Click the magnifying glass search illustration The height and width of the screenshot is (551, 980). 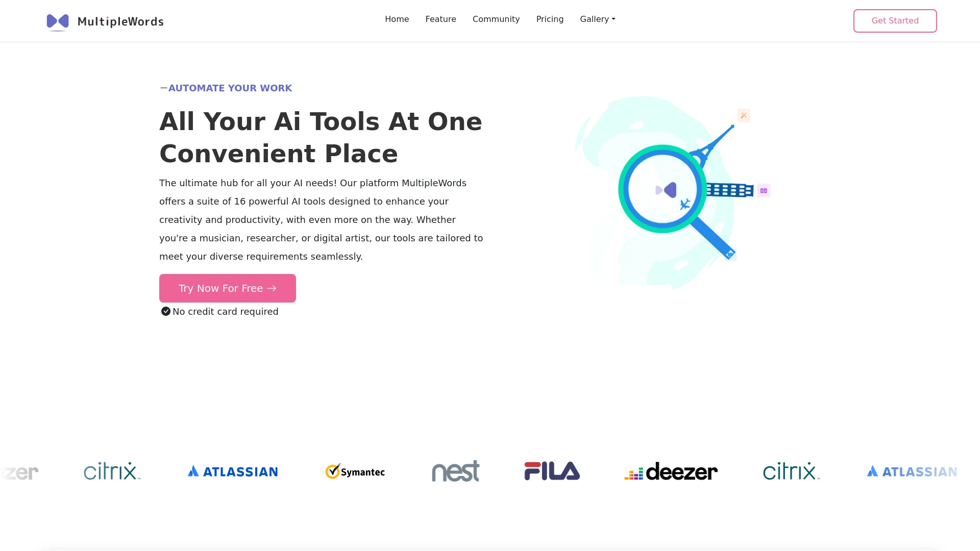(x=666, y=190)
